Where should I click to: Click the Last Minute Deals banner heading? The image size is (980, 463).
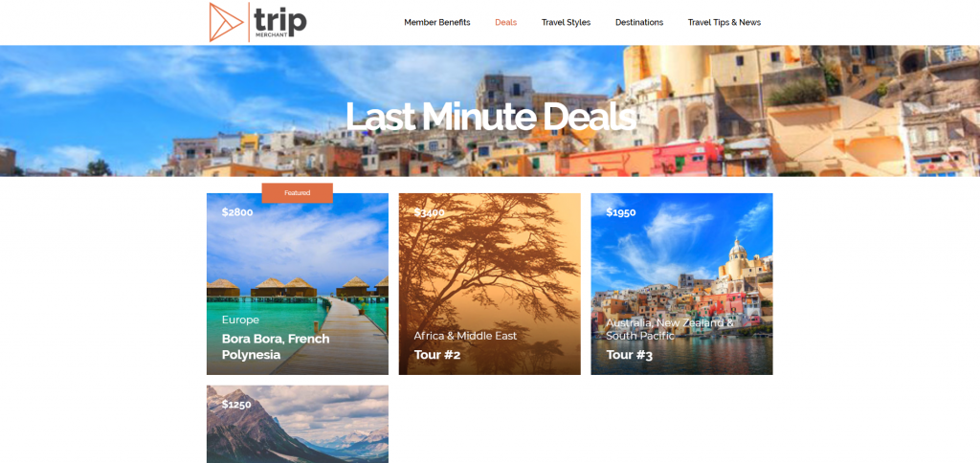click(x=490, y=116)
